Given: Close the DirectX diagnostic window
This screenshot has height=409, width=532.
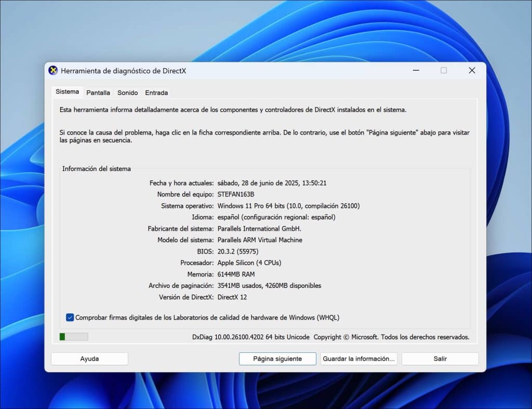Looking at the screenshot, I should [472, 71].
